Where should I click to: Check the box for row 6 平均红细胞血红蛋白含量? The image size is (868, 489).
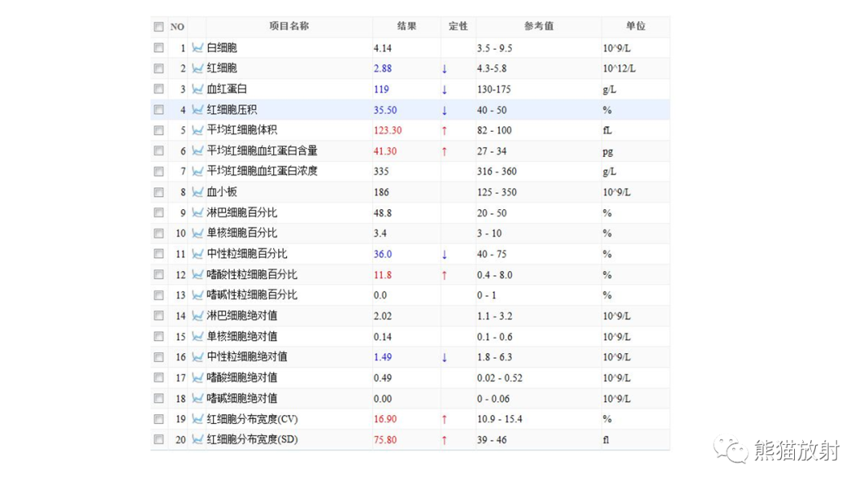[159, 150]
